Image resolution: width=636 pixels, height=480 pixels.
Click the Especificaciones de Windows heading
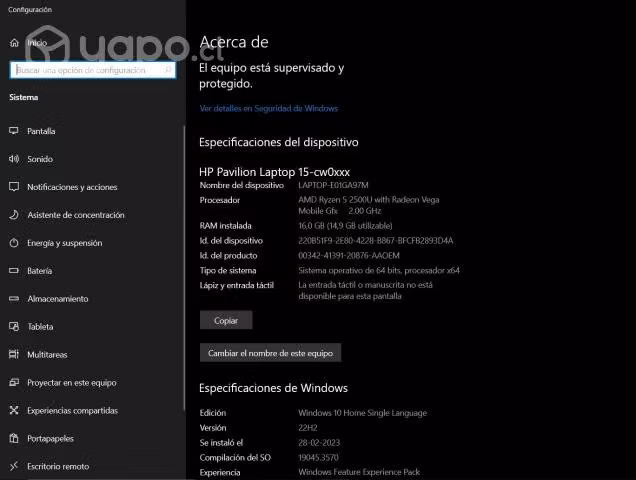(x=273, y=388)
